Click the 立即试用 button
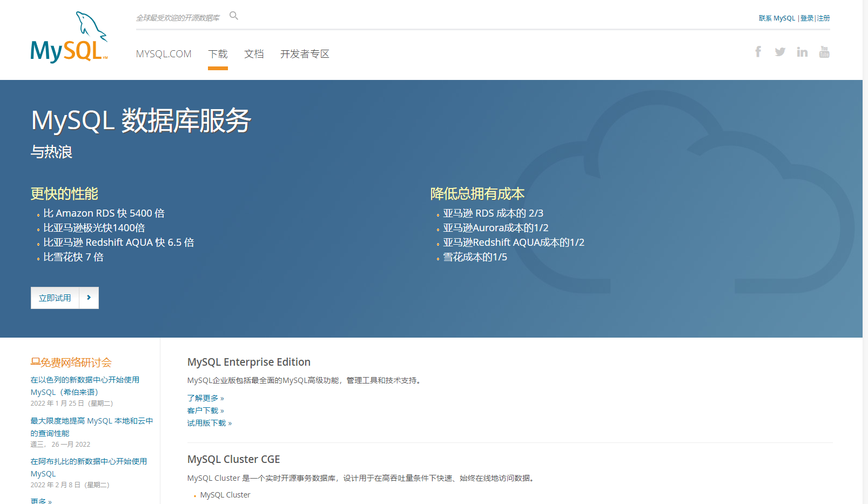 tap(54, 298)
